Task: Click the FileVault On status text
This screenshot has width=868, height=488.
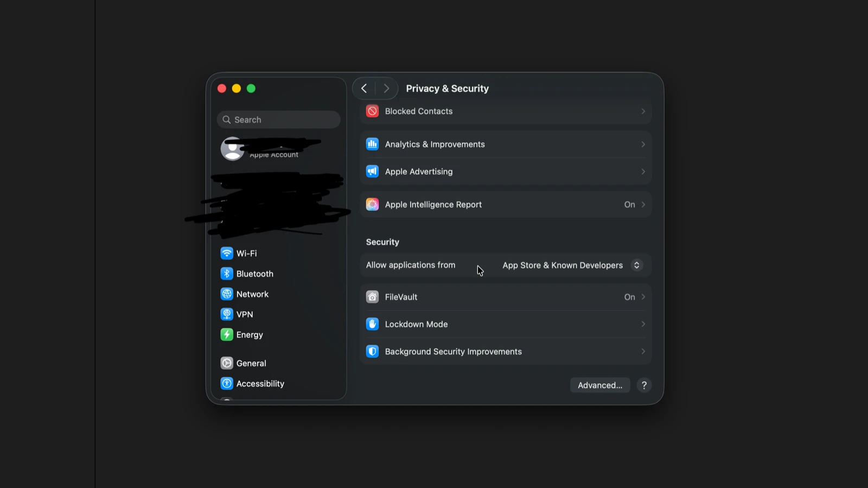Action: coord(629,297)
